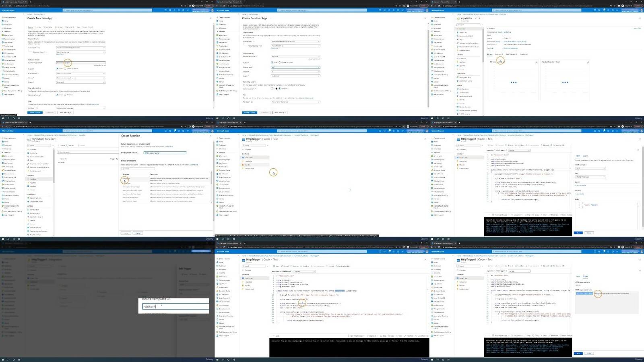
Task: Open Runtime stack dropdown in Create Function App frame showing tabs
Action: (80, 73)
